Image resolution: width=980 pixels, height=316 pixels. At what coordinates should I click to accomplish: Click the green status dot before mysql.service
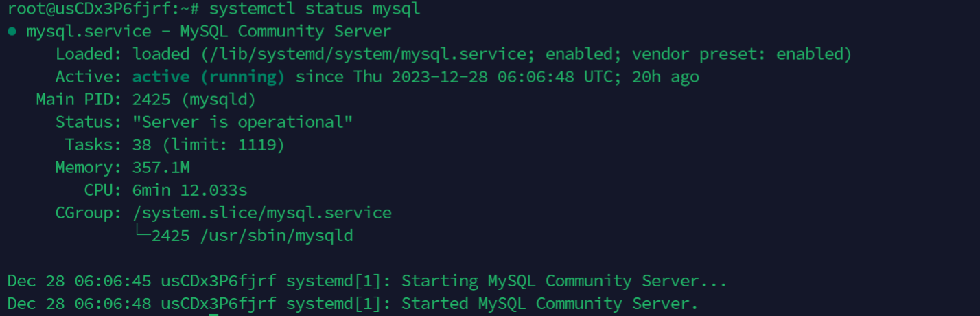click(x=12, y=32)
